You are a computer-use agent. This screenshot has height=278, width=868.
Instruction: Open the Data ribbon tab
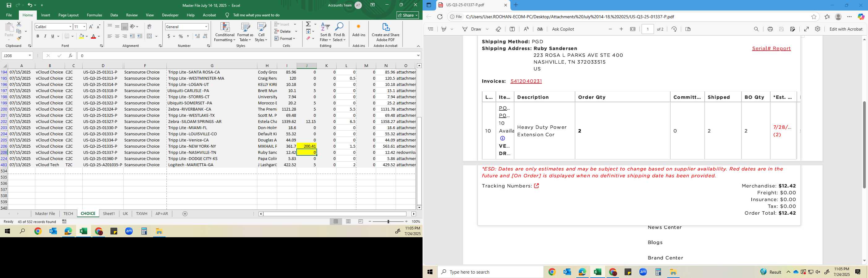click(x=114, y=15)
